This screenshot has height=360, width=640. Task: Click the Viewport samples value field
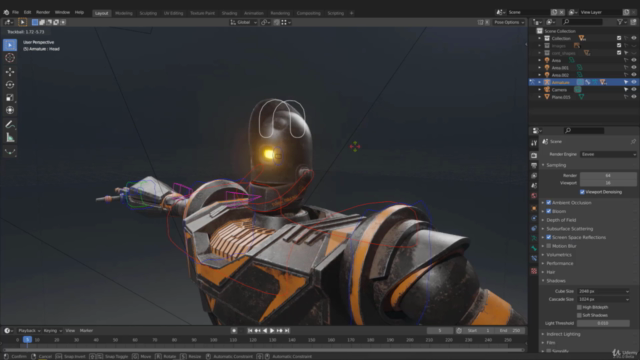[608, 183]
